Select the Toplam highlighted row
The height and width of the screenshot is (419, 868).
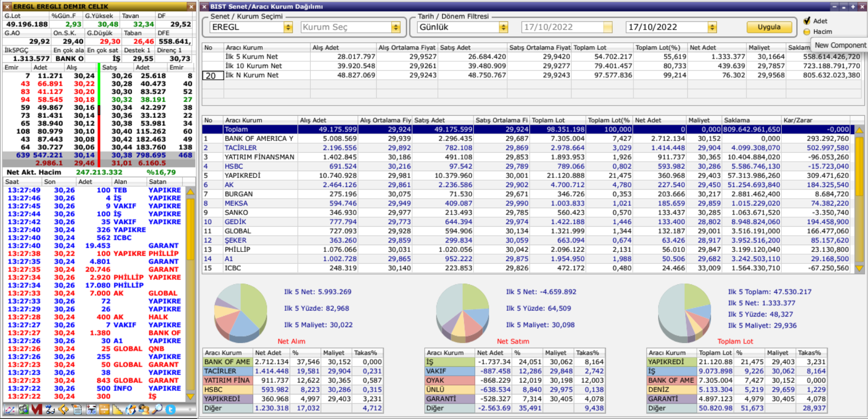[x=527, y=129]
